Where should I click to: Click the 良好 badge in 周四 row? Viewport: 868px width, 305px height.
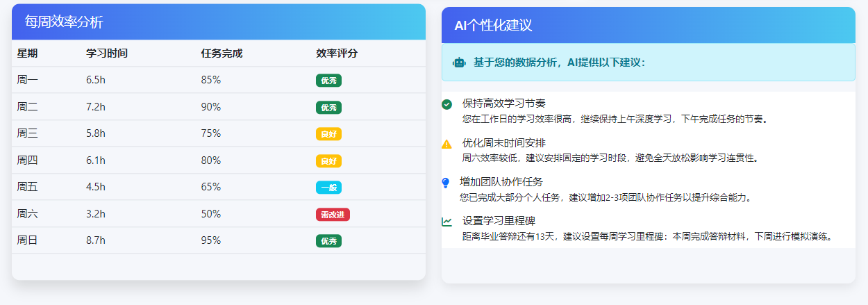pyautogui.click(x=328, y=161)
